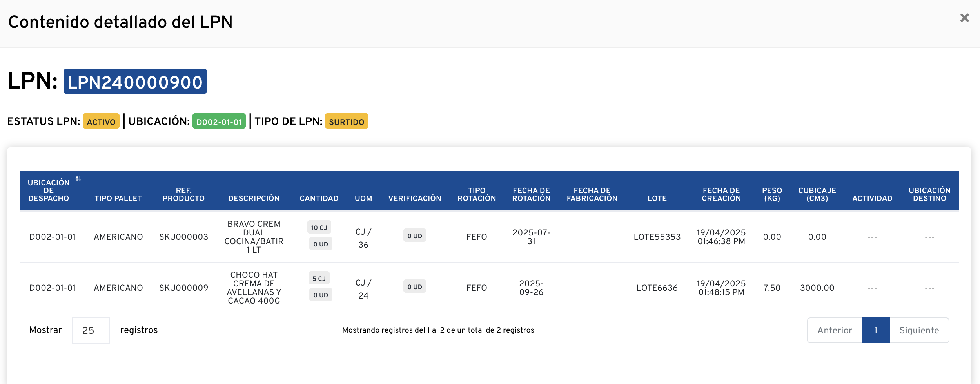Click the 5 CJ quantity badge
980x384 pixels.
(x=319, y=279)
